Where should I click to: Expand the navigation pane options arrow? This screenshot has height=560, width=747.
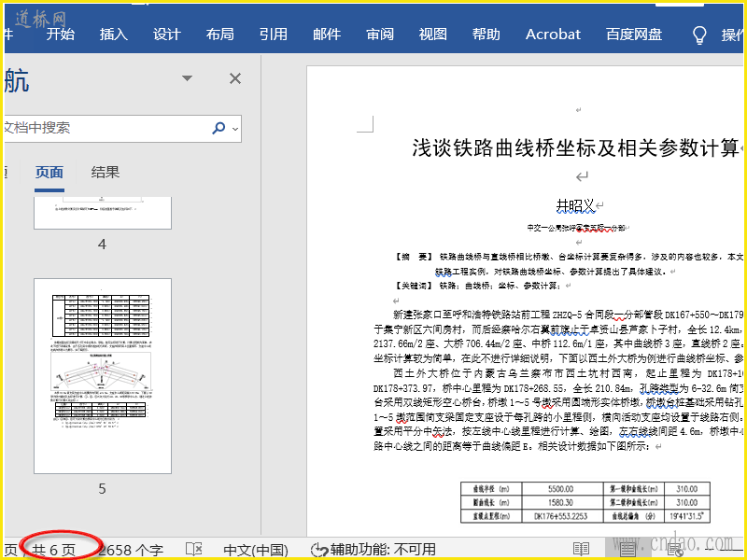(x=188, y=79)
